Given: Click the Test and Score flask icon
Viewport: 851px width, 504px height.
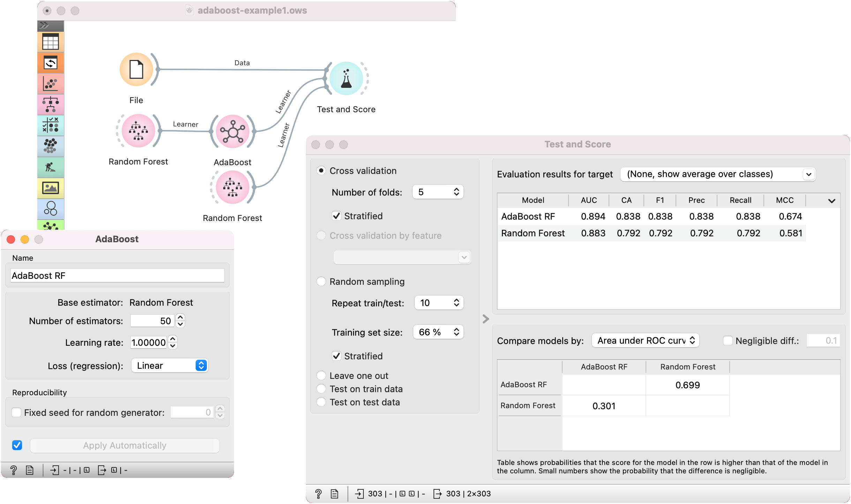Looking at the screenshot, I should point(346,79).
